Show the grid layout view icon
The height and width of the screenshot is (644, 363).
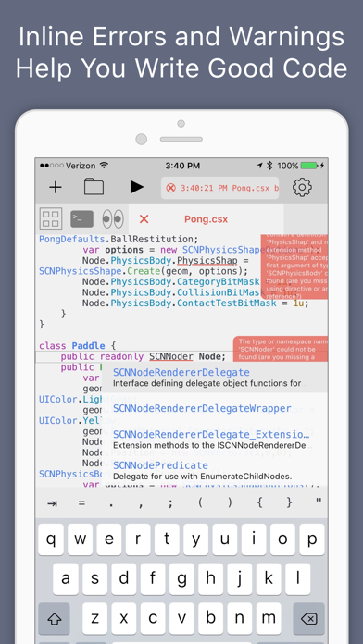tap(51, 218)
